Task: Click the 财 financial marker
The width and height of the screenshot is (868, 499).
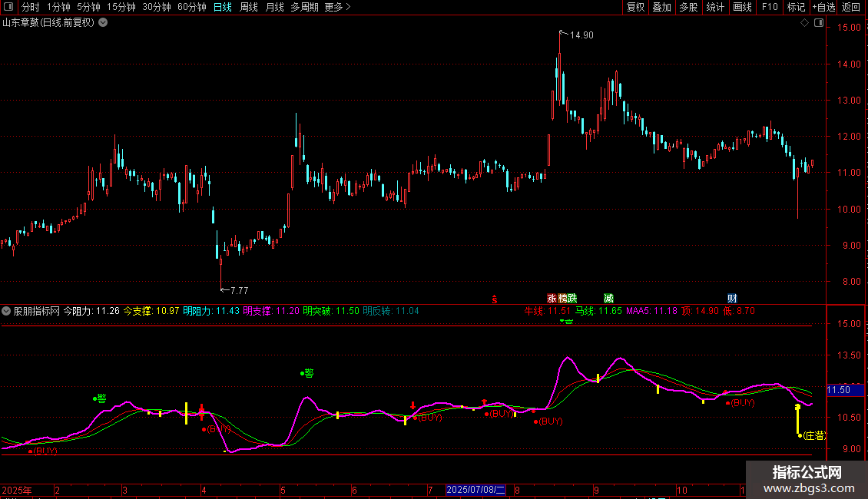Action: 732,299
